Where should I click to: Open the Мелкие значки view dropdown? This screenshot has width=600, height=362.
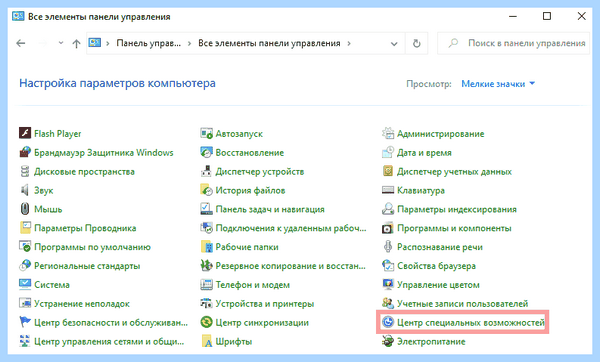(x=498, y=83)
